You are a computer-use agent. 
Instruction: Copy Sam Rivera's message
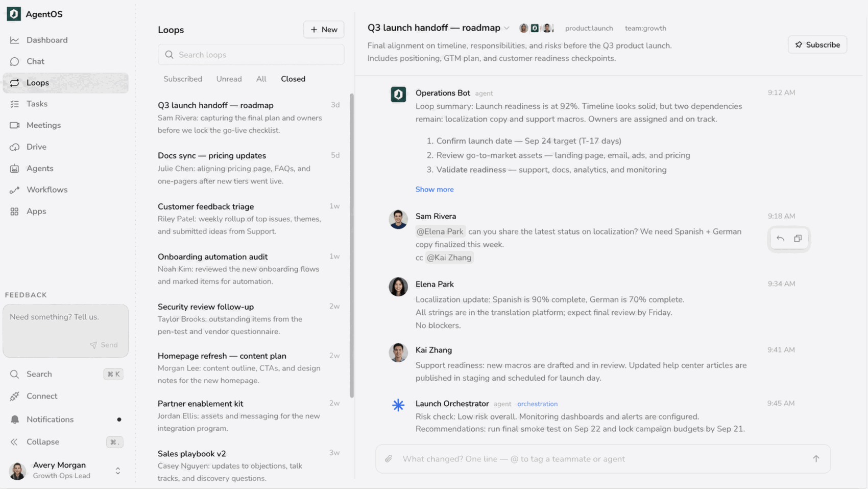coord(798,239)
